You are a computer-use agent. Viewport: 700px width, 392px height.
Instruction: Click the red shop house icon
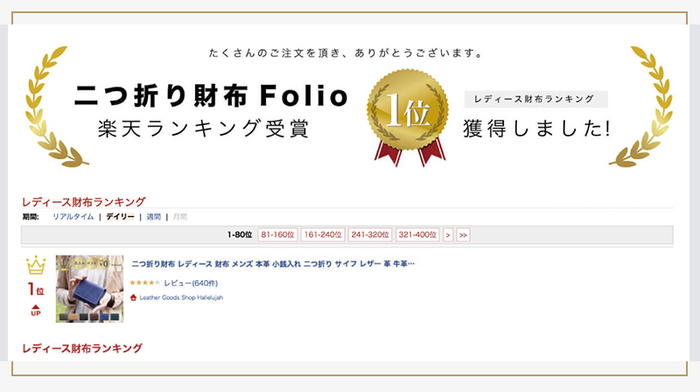(133, 297)
